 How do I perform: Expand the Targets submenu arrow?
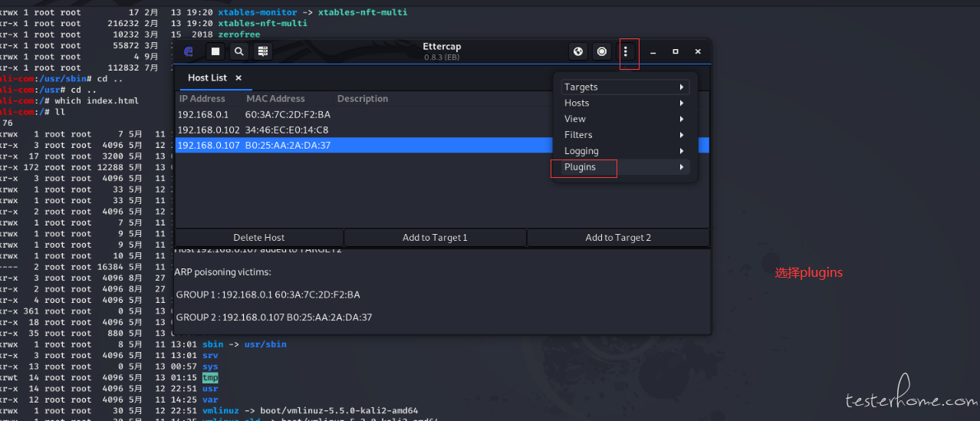coord(681,87)
